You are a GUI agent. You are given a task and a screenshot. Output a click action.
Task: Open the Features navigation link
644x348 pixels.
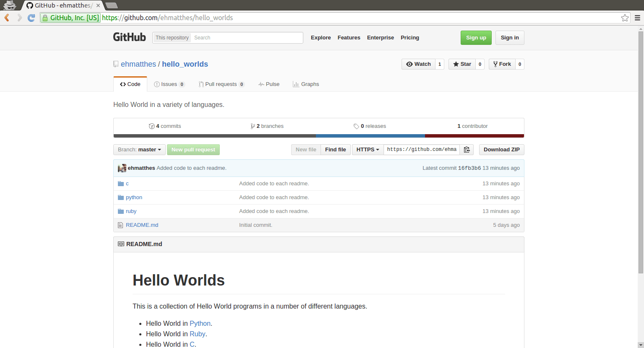[349, 38]
